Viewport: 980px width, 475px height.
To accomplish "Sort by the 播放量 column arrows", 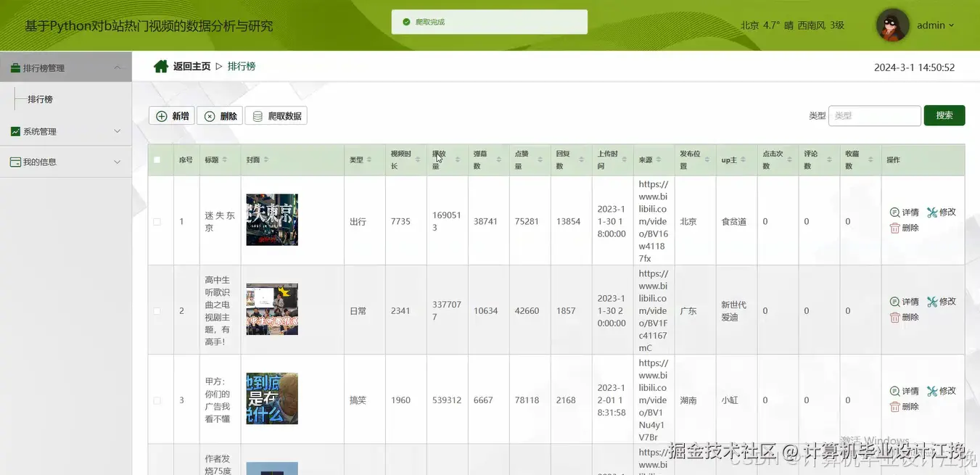I will tap(459, 160).
